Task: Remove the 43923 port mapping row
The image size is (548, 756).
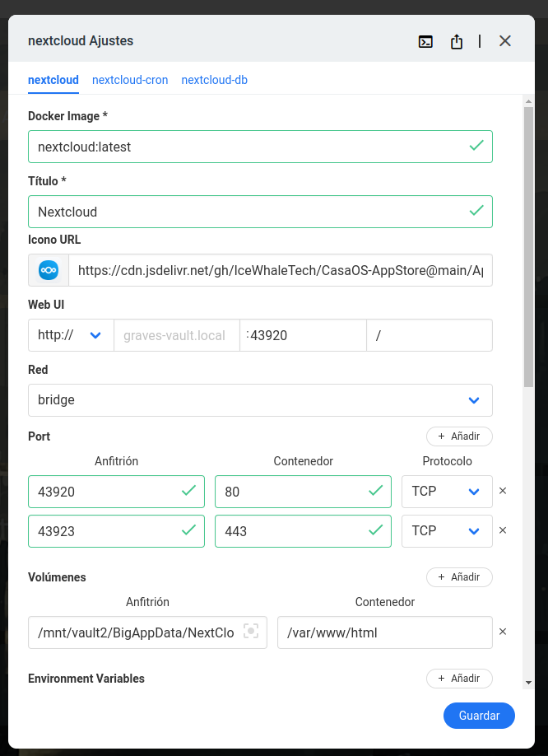Action: coord(503,530)
